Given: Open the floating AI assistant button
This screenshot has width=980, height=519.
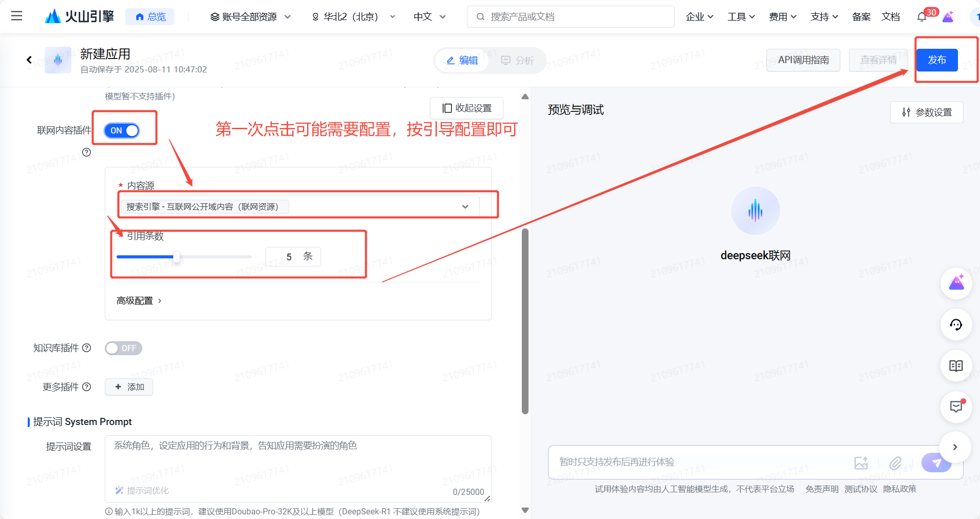Looking at the screenshot, I should point(956,283).
